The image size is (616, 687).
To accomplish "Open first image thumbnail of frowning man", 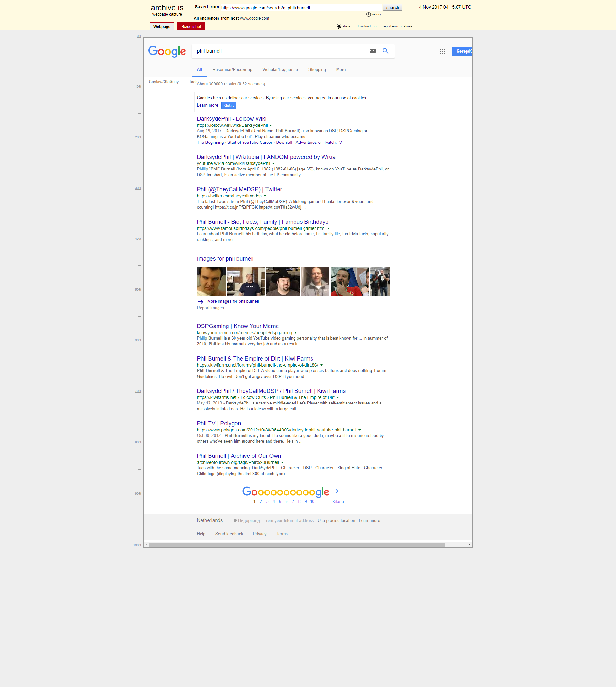I will pyautogui.click(x=211, y=282).
